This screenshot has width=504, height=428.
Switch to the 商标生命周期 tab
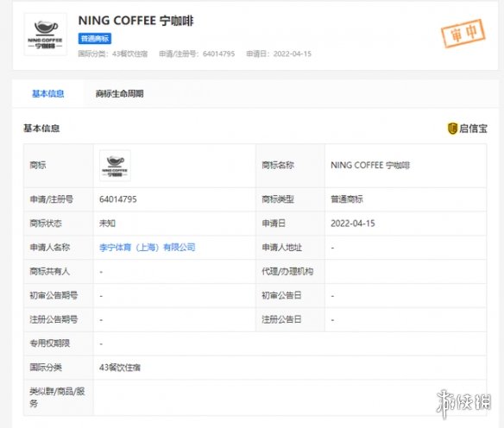coord(120,94)
